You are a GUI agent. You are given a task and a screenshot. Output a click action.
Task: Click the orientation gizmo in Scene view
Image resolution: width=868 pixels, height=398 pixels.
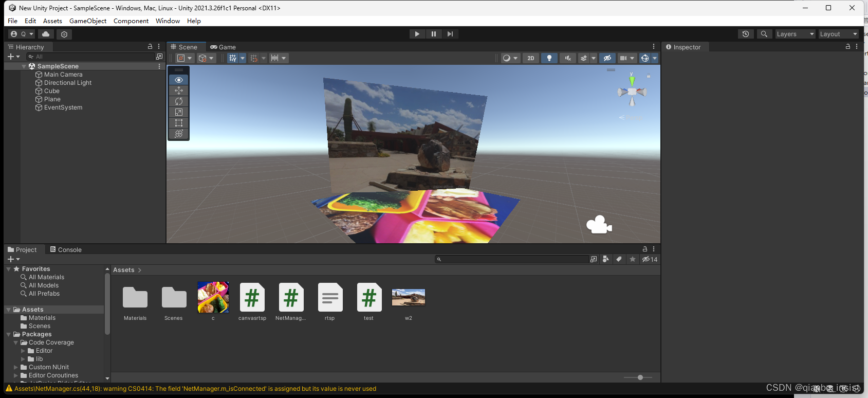pyautogui.click(x=632, y=91)
